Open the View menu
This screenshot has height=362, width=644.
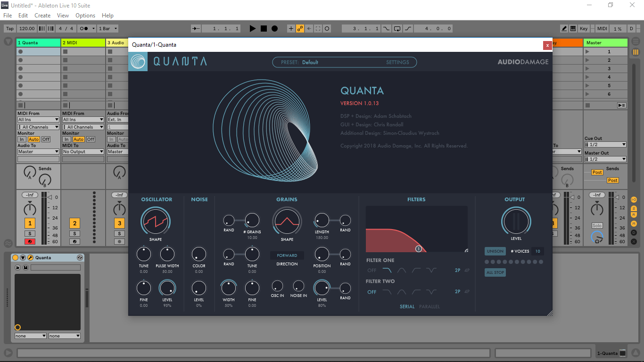[x=63, y=16]
